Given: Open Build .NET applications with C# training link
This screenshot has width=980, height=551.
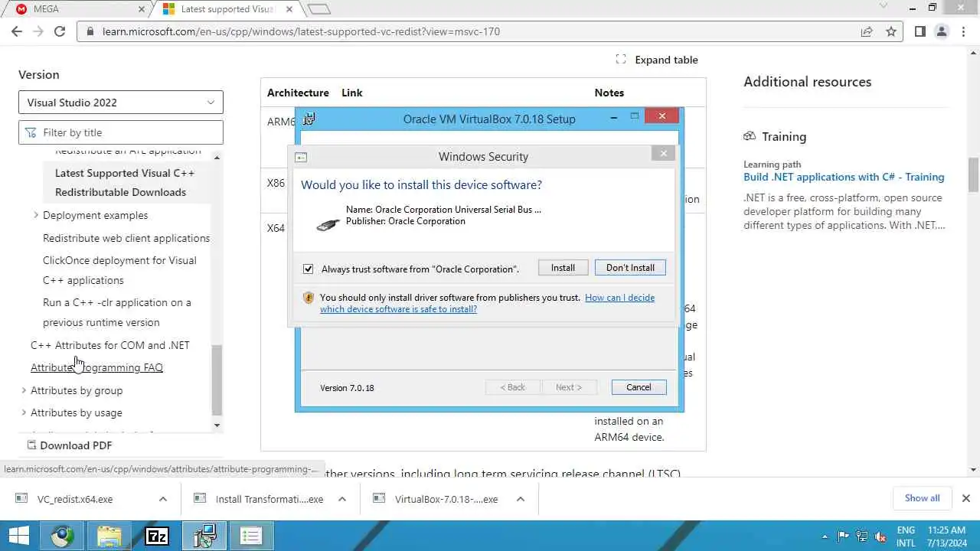Looking at the screenshot, I should point(844,177).
